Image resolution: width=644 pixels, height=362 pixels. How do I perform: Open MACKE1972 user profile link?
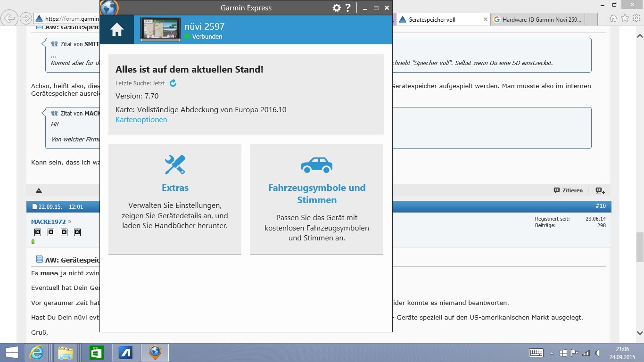(48, 222)
